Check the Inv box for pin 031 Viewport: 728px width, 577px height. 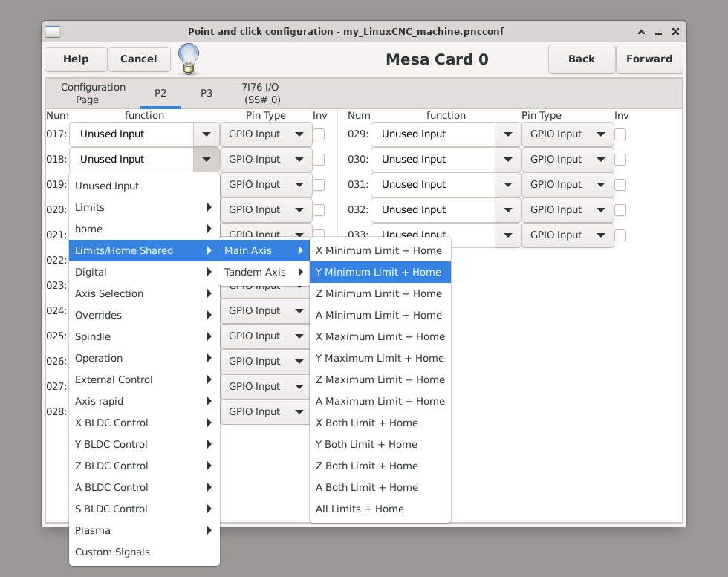pyautogui.click(x=620, y=185)
